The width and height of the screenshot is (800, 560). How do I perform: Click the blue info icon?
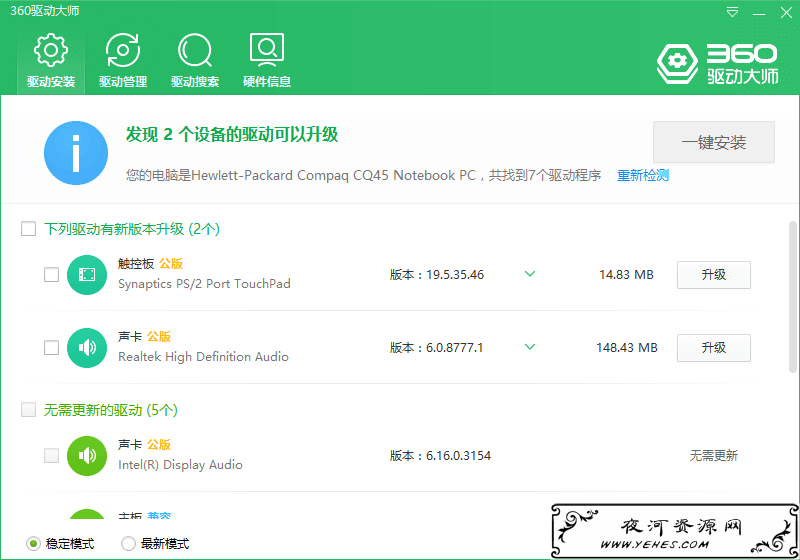[76, 153]
